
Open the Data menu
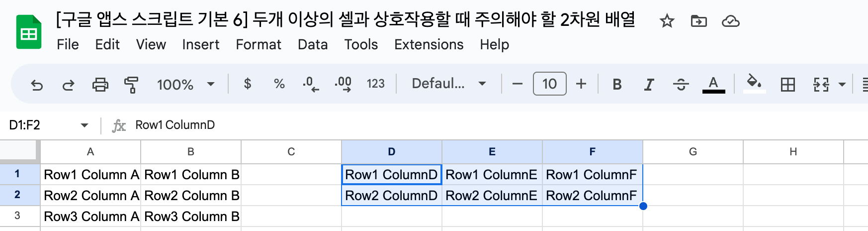tap(313, 44)
